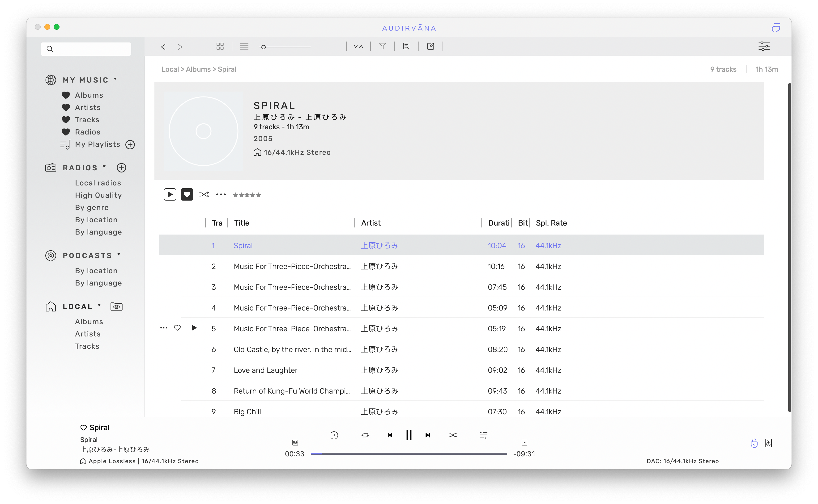Open High Quality radios
818x504 pixels.
pos(98,195)
